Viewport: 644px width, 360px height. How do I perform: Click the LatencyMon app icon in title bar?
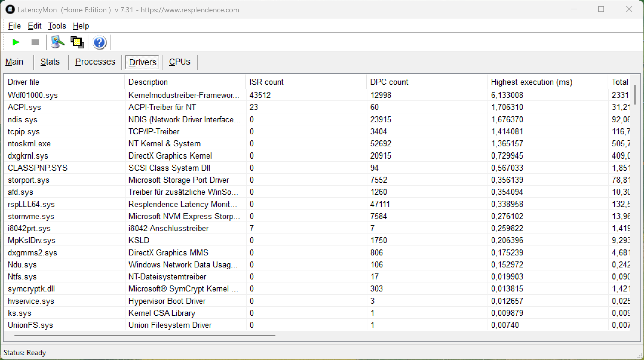[x=10, y=10]
